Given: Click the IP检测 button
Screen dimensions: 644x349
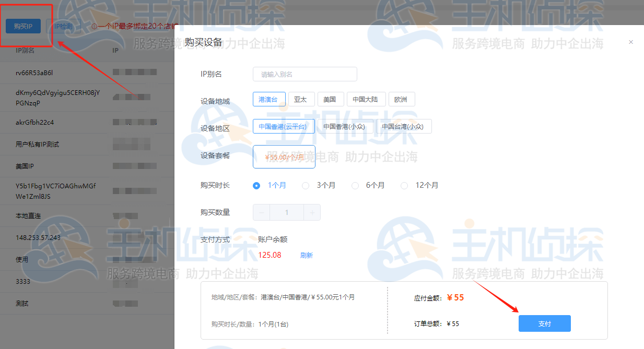Looking at the screenshot, I should (x=63, y=27).
